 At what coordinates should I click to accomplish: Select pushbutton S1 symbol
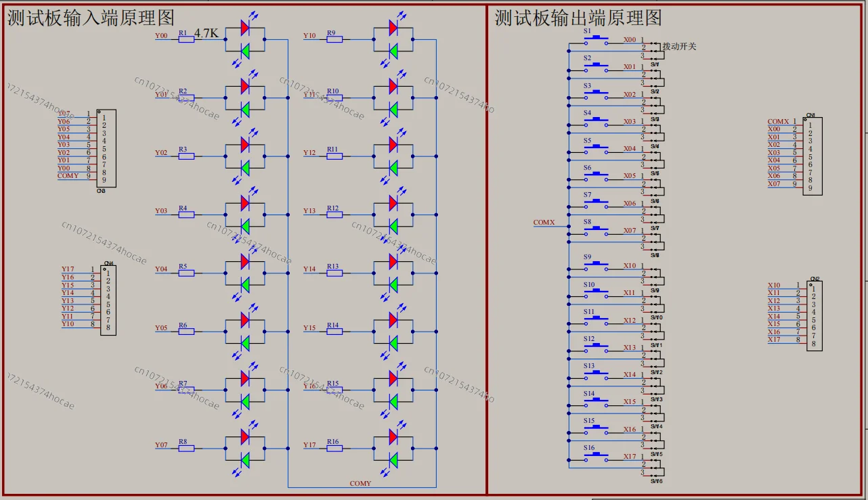tap(596, 42)
